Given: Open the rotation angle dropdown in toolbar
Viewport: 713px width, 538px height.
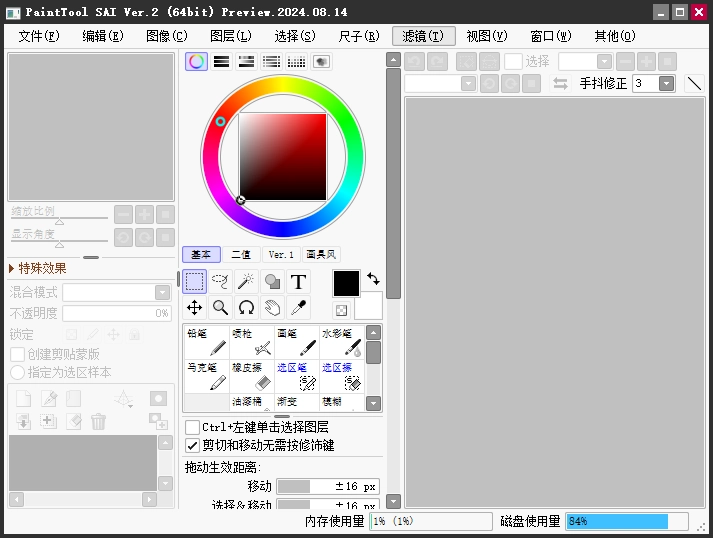Looking at the screenshot, I should (468, 84).
